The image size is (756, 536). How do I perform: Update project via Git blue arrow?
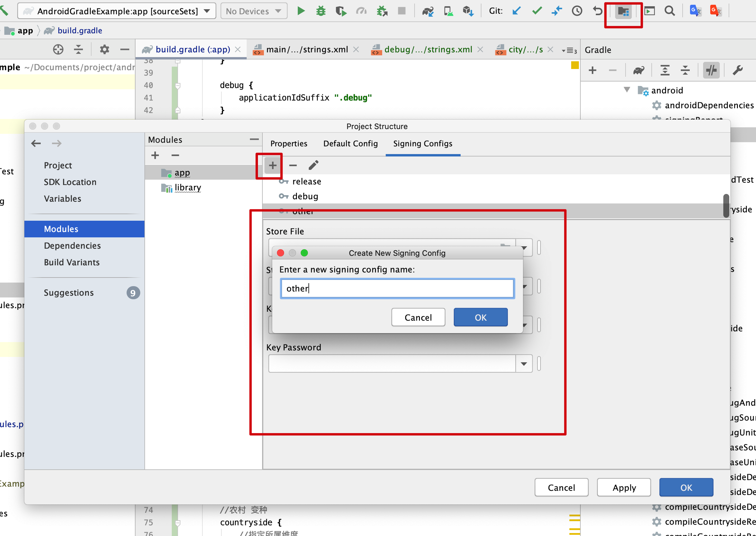[x=517, y=11]
